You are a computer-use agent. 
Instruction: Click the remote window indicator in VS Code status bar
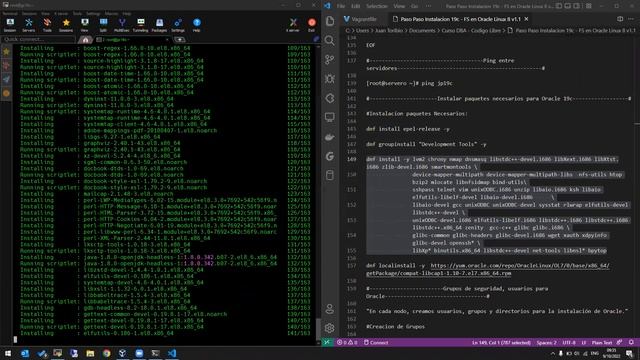click(x=327, y=342)
